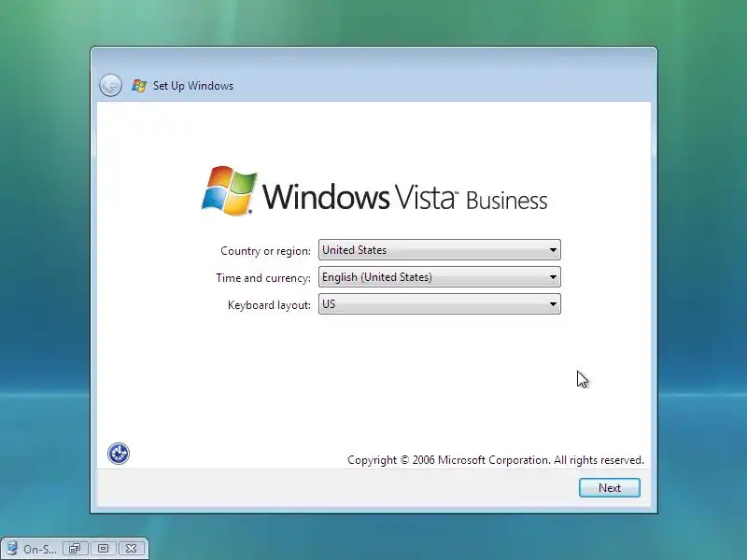This screenshot has width=747, height=560.
Task: Click the On-S... keyboard icon in minimized window
Action: pos(11,549)
